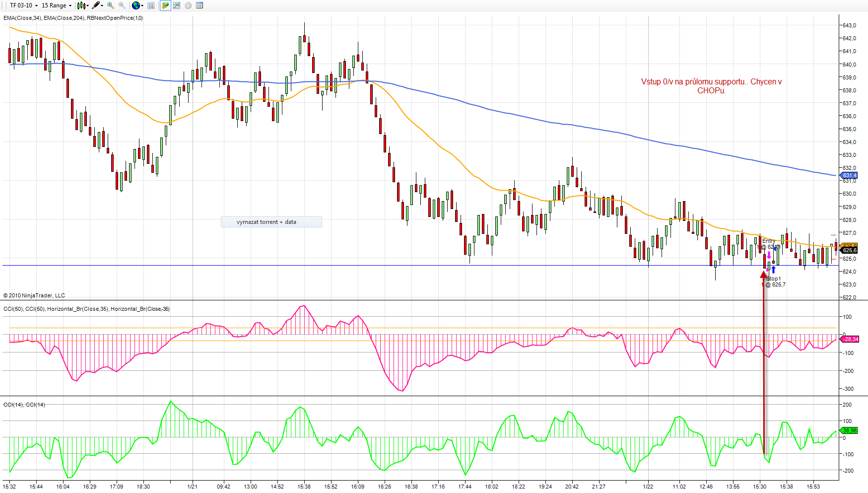Click the zoom out magnifier icon
Viewport: 868px width, 493px height.
click(x=122, y=5)
